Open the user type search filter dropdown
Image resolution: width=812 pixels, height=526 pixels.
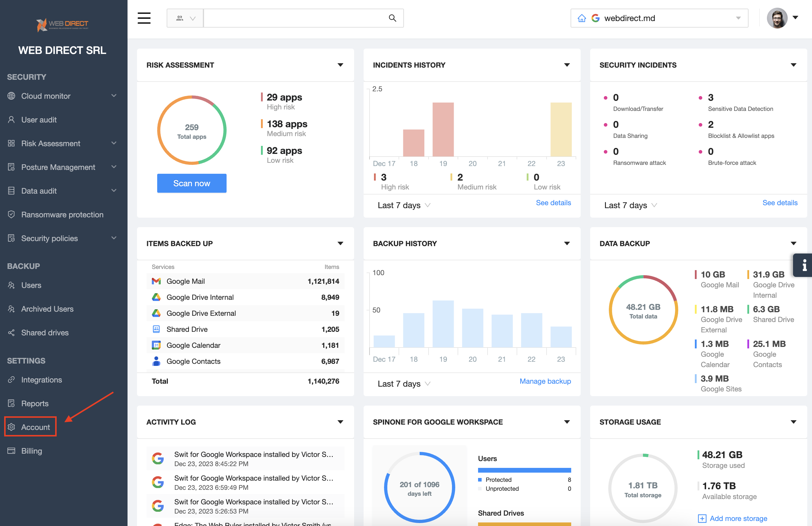[x=185, y=18]
